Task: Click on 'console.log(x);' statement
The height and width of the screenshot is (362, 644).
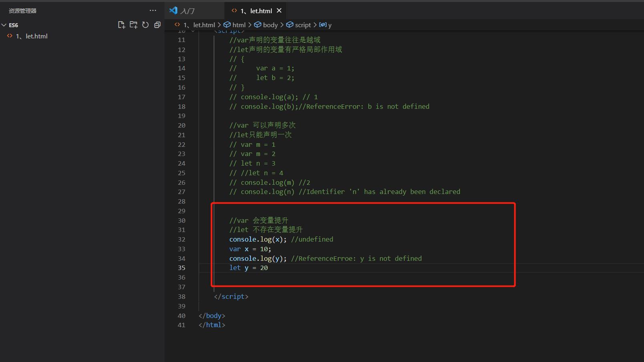Action: click(x=258, y=239)
